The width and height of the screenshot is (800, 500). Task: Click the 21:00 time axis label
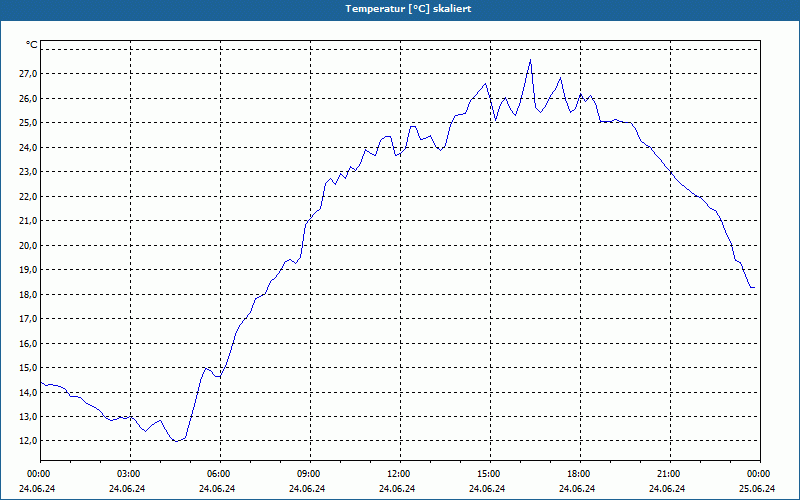tap(667, 474)
